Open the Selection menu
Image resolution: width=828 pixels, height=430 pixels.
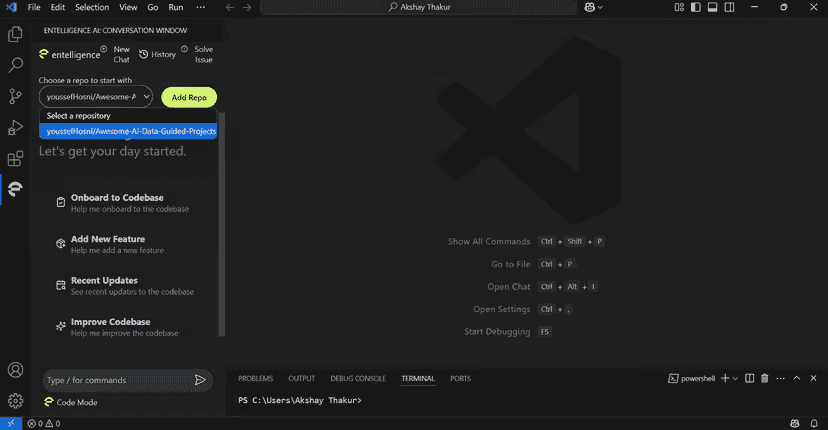pyautogui.click(x=92, y=7)
